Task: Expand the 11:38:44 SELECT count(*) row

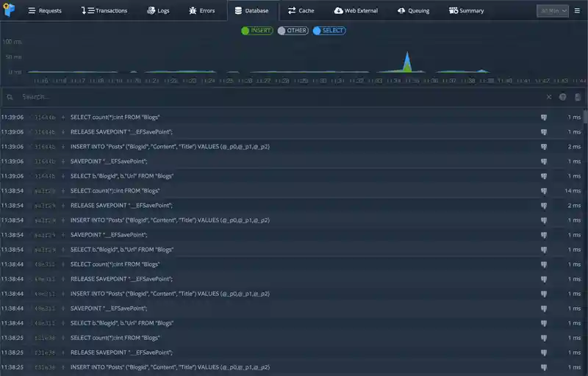Action: [x=63, y=264]
